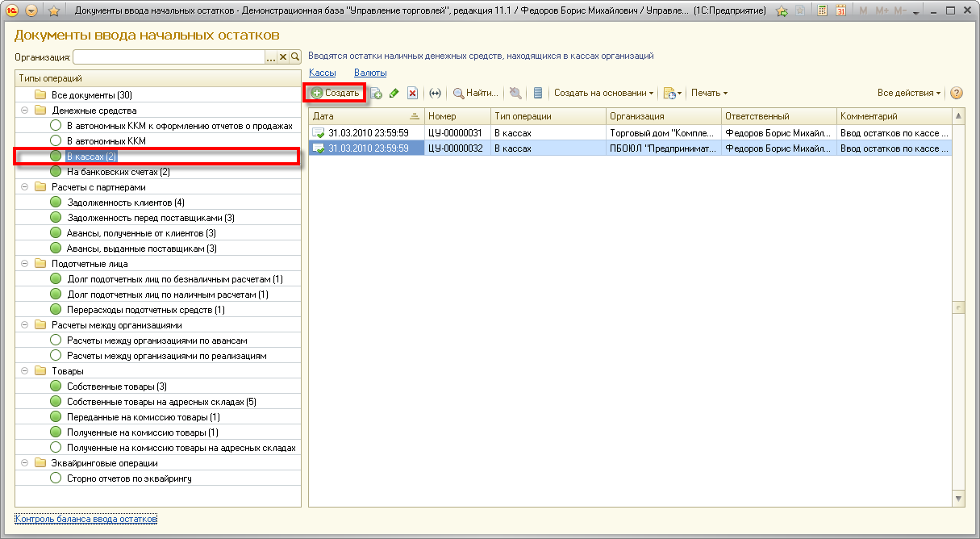Image resolution: width=980 pixels, height=539 pixels.
Task: Click the M memory button
Action: [863, 11]
